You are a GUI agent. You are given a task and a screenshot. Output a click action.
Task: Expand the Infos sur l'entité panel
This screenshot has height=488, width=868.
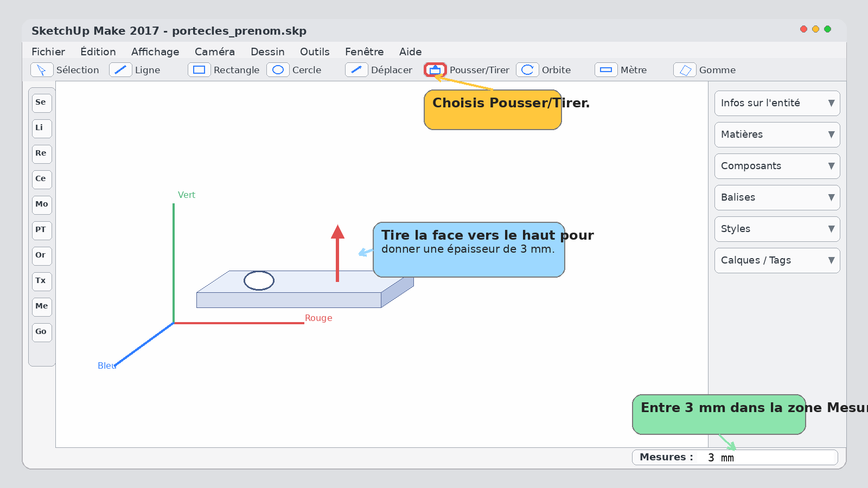(777, 103)
